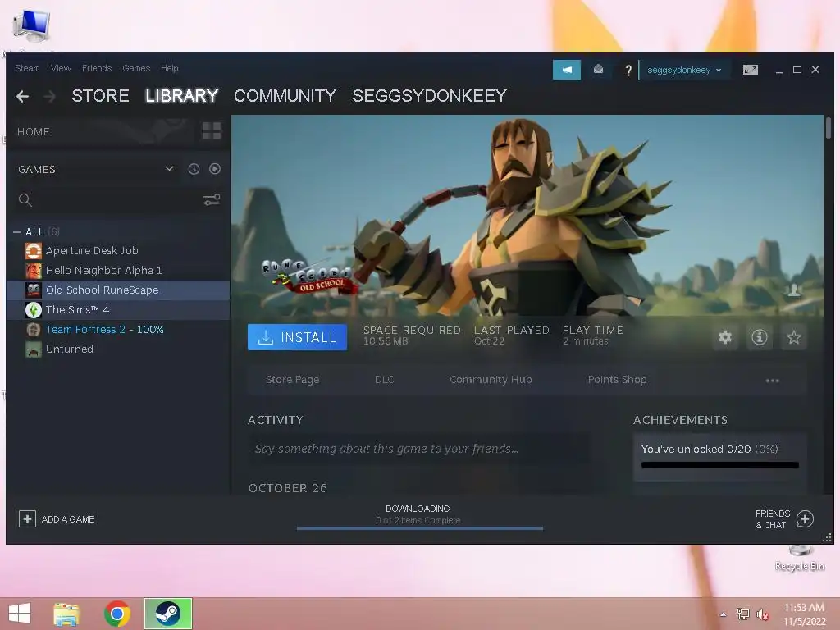Select Team Fortress 2 - 100% entry
Image resolution: width=840 pixels, height=630 pixels.
(118, 330)
